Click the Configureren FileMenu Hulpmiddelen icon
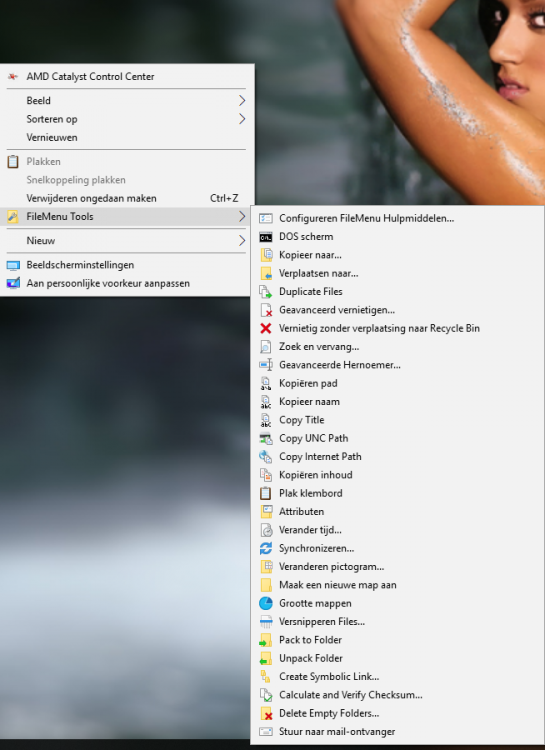The image size is (545, 750). (x=266, y=219)
